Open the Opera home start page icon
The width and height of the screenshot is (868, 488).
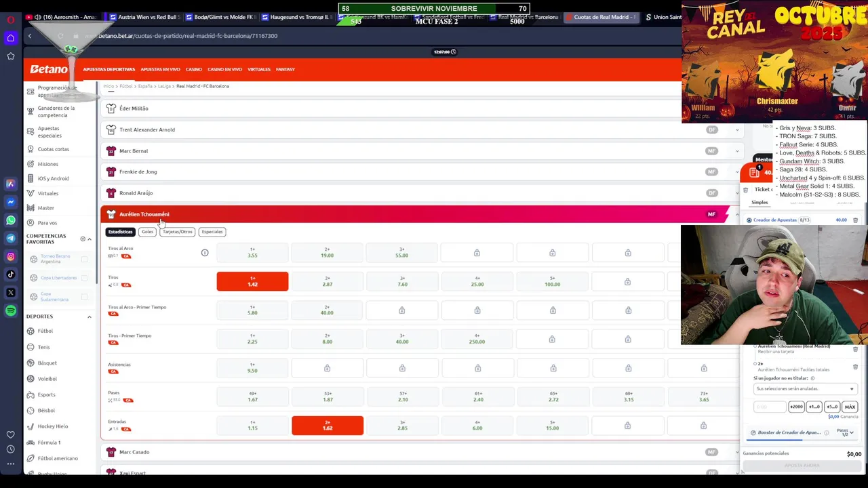(10, 38)
